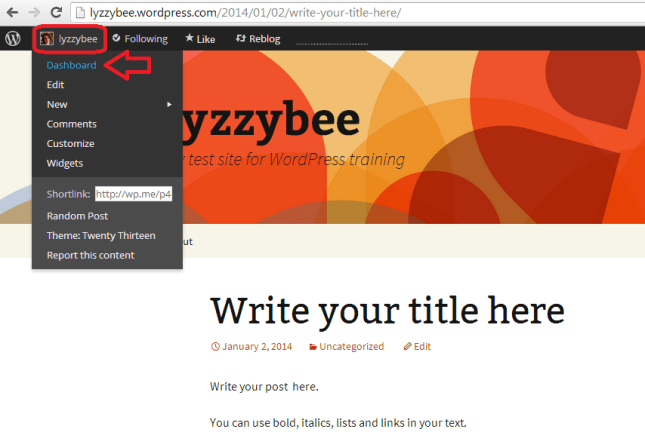Click Report this content

[90, 255]
